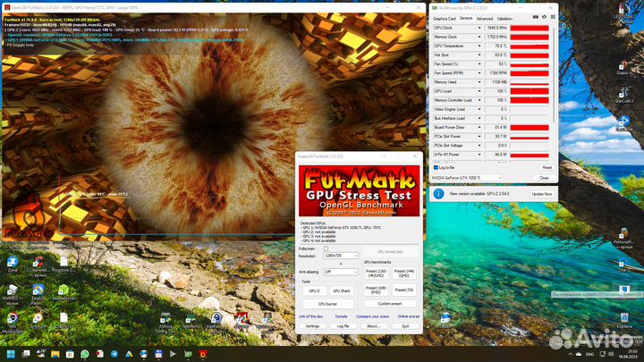Open Diablo desktop shortcut
The image size is (644, 362).
[x=624, y=69]
